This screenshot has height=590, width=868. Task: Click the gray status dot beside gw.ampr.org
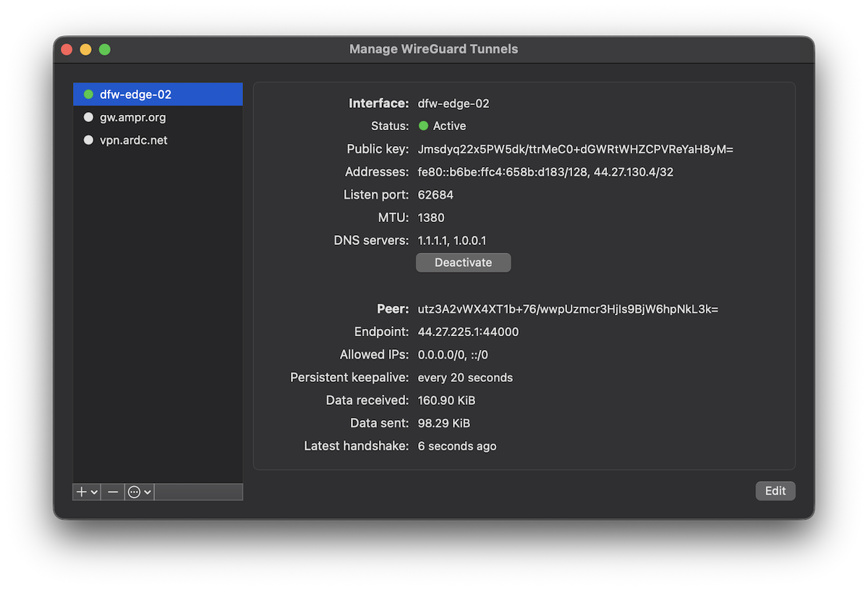pyautogui.click(x=89, y=117)
